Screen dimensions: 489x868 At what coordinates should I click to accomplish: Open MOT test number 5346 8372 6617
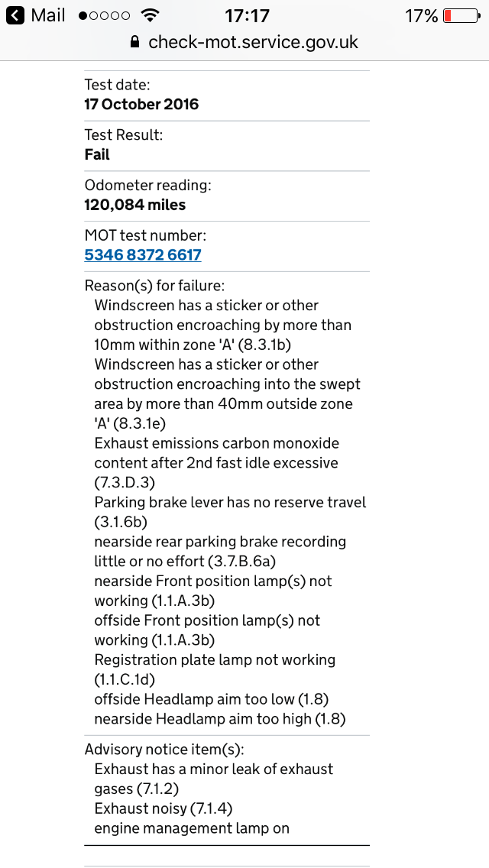(143, 255)
